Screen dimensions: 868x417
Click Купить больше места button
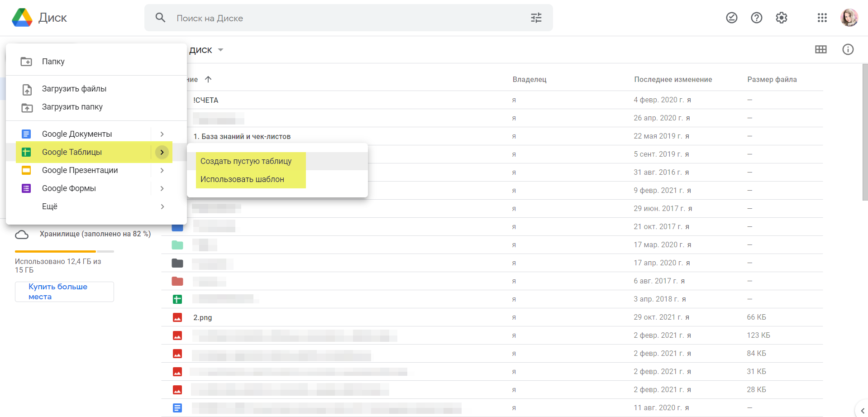click(x=64, y=292)
